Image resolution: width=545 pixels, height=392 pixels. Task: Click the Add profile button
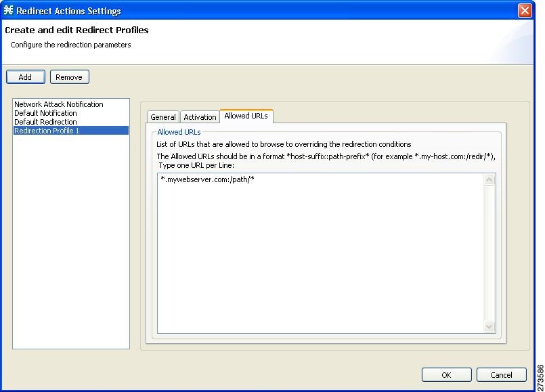coord(25,77)
